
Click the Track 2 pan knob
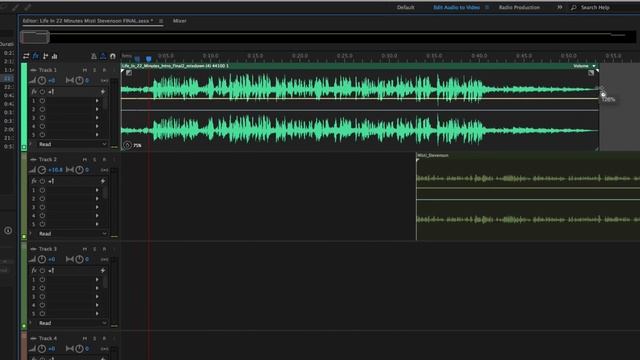point(79,170)
